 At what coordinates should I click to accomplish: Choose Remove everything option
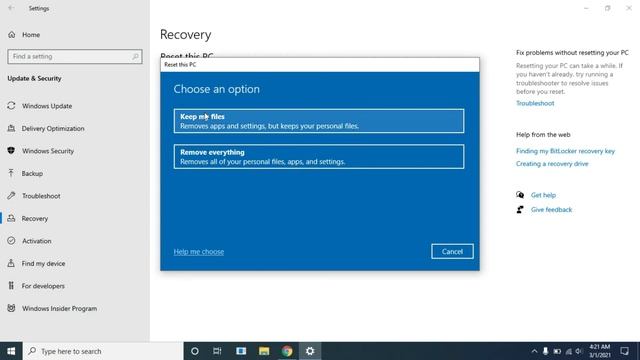[x=319, y=156]
